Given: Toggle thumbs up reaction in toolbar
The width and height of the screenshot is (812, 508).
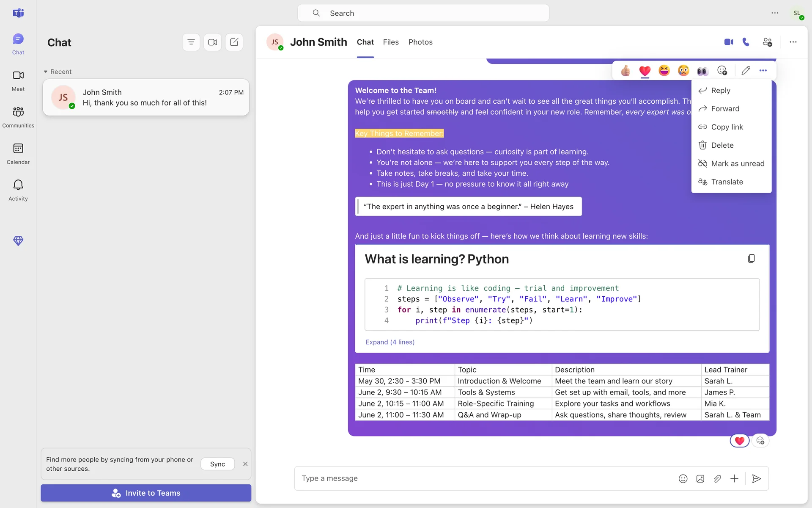Looking at the screenshot, I should (625, 71).
